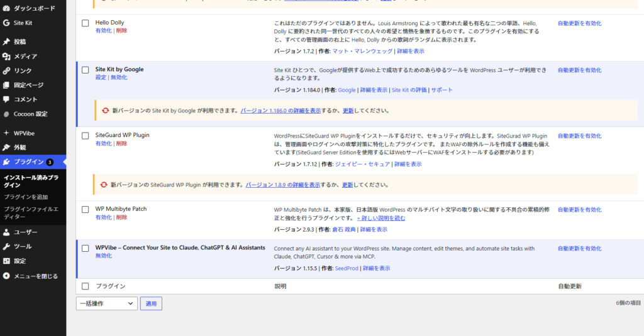Viewport: 644px width, 336px height.
Task: Click the collapse arrow icon beside メニューを閉じる
Action: [6, 276]
